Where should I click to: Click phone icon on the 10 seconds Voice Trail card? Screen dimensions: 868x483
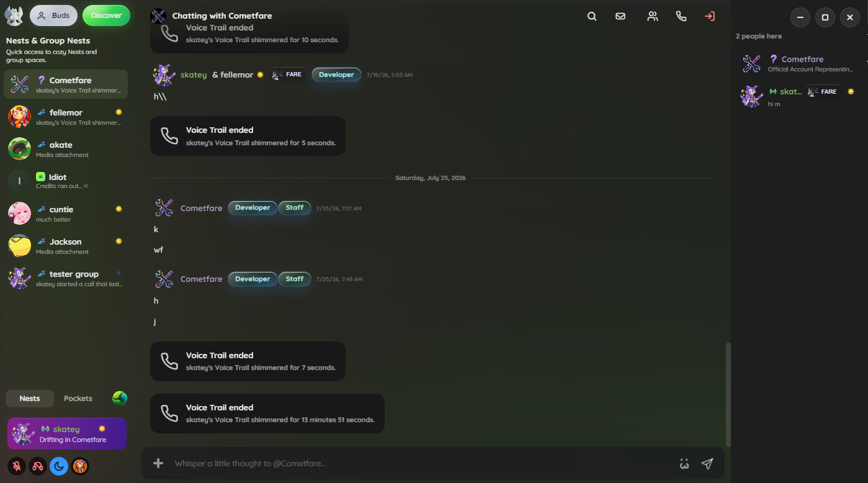click(x=169, y=34)
